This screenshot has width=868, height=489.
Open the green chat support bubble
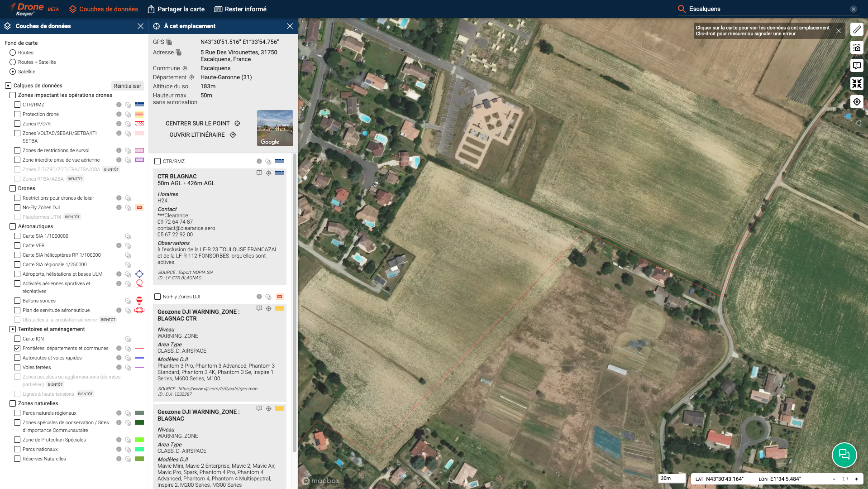point(844,455)
